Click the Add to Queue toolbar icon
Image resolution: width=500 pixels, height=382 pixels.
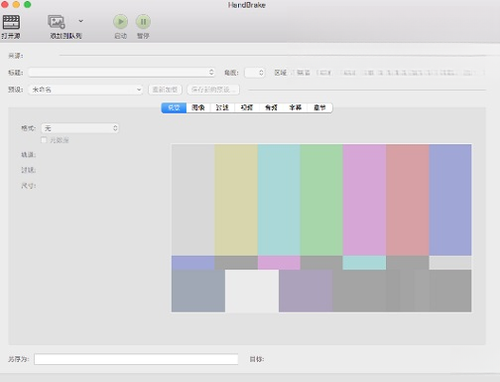[56, 22]
